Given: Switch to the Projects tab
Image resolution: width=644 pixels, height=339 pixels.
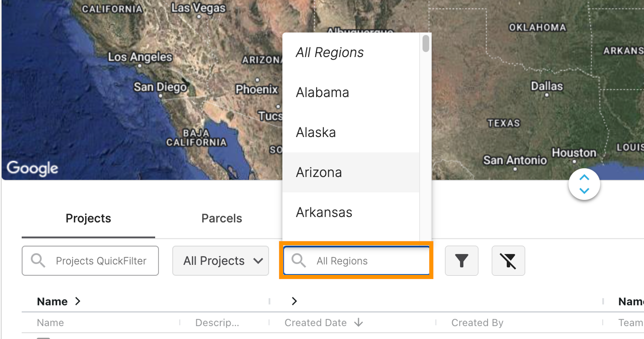Looking at the screenshot, I should tap(88, 218).
